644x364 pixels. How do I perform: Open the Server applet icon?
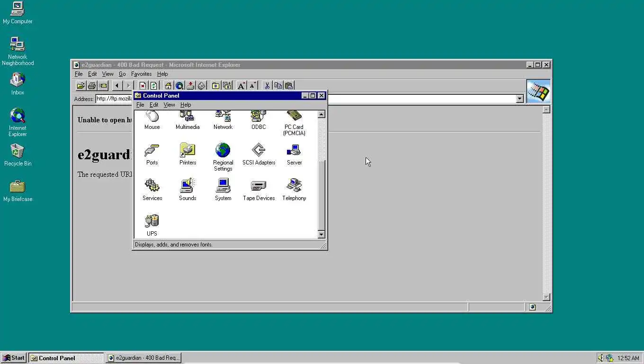294,154
